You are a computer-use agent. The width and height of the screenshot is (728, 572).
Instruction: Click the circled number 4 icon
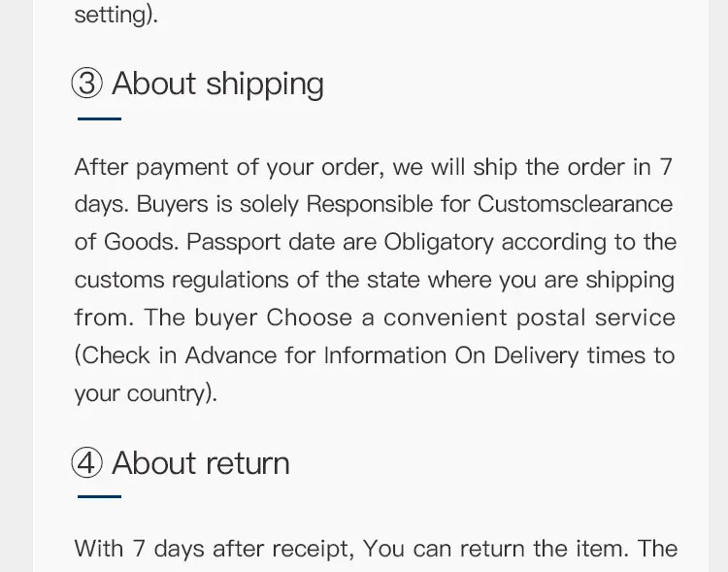(x=87, y=463)
